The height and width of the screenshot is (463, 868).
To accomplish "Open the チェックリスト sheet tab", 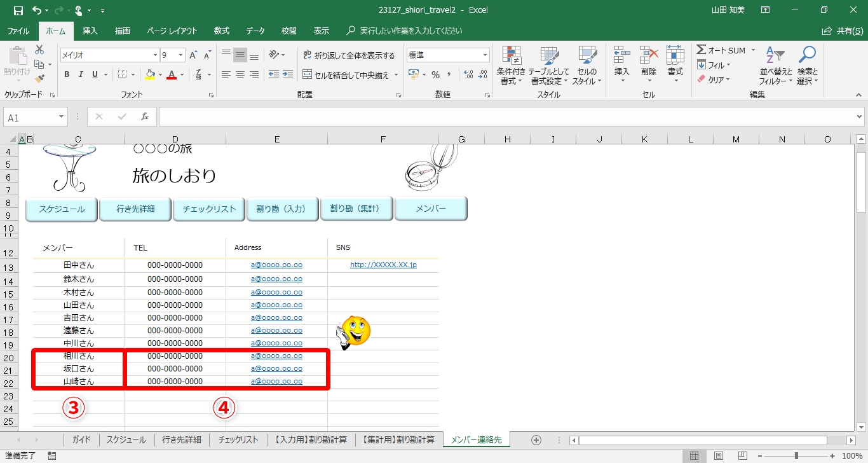I will point(238,439).
